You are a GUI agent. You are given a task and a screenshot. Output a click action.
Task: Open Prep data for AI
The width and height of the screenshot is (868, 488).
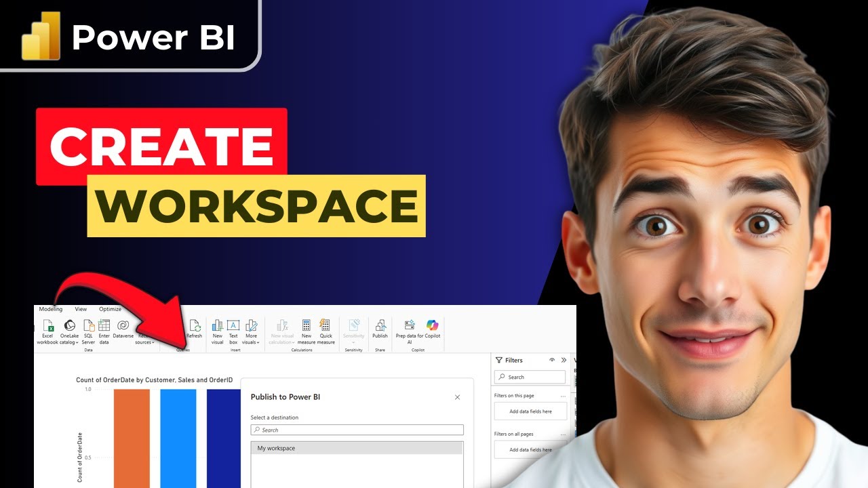pos(409,331)
